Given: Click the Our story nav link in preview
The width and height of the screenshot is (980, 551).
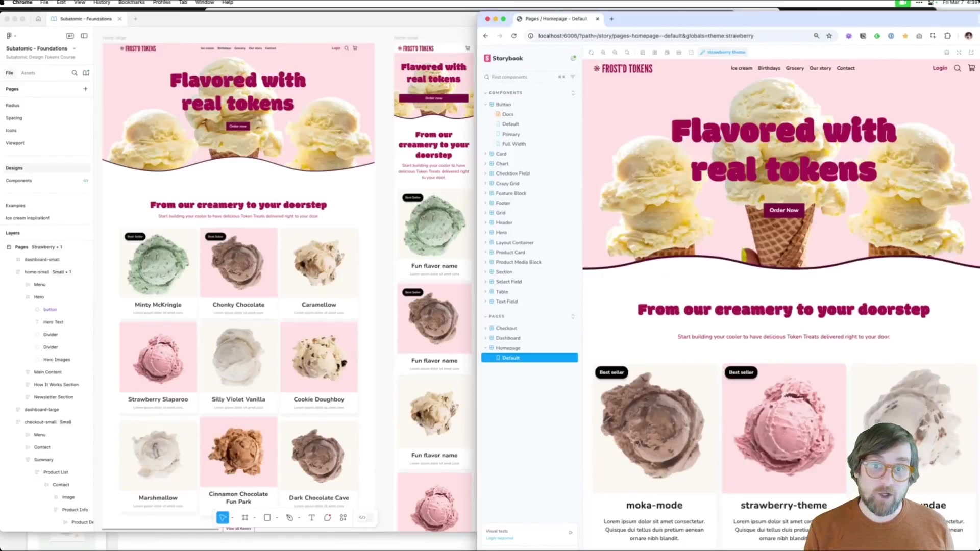Looking at the screenshot, I should coord(820,68).
